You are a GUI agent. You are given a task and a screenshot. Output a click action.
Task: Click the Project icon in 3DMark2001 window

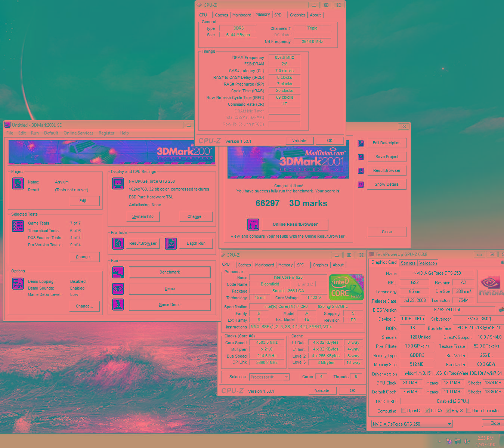coord(18,183)
